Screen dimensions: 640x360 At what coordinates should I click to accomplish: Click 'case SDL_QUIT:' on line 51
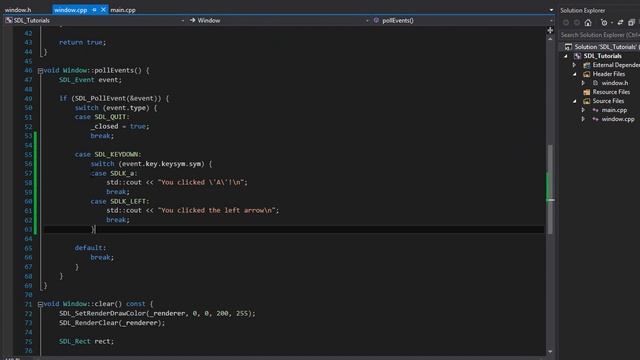tap(102, 117)
